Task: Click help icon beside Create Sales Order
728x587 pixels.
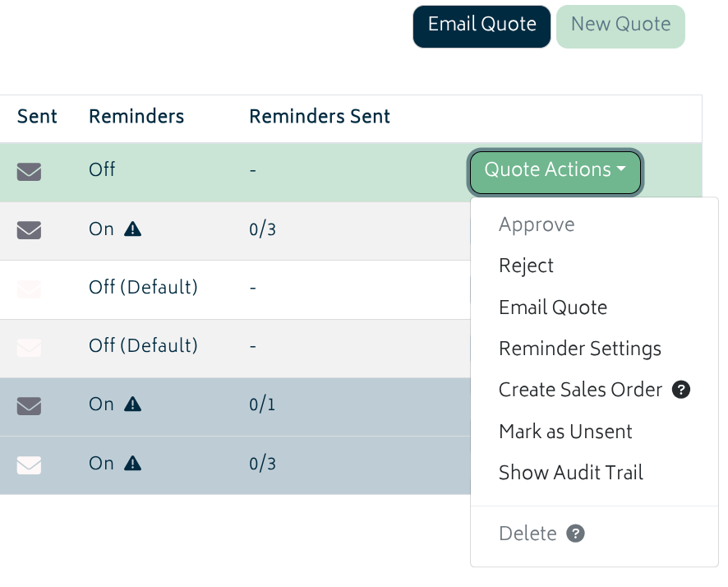Action: click(680, 389)
